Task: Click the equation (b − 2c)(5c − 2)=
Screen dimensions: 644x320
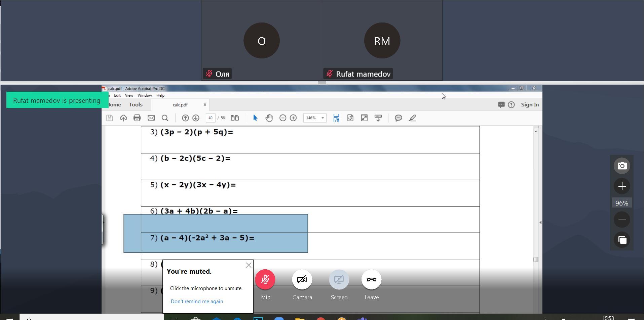Action: 195,158
